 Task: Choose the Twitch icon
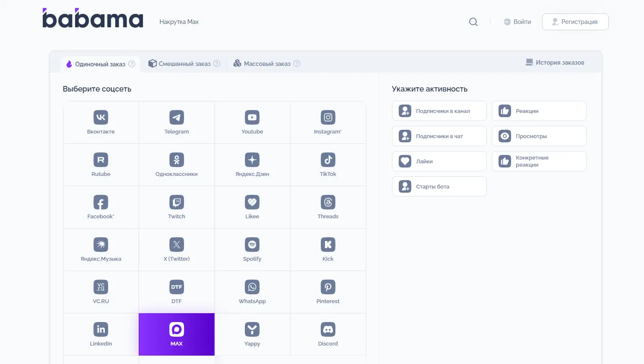point(177,203)
